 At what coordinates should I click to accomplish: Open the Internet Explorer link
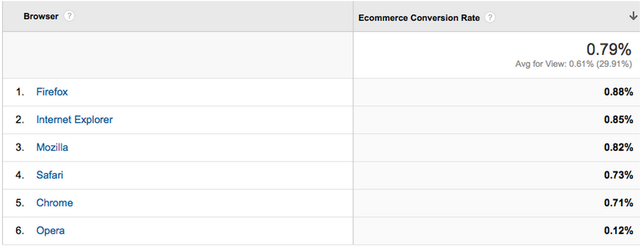pyautogui.click(x=74, y=120)
